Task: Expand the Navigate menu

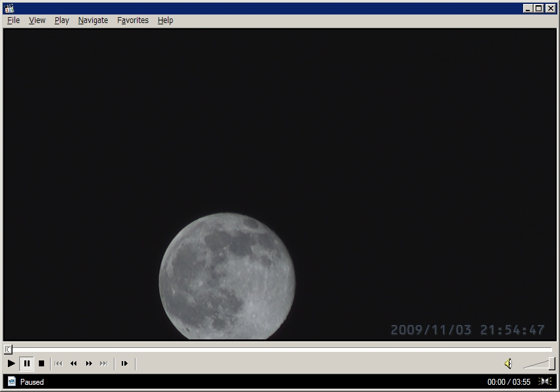Action: 93,20
